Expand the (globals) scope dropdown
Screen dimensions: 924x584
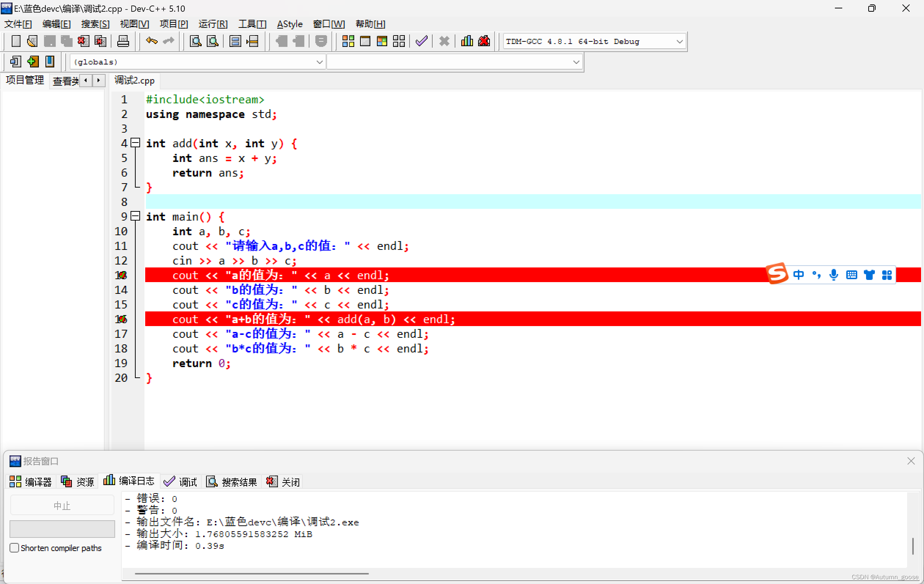point(319,62)
